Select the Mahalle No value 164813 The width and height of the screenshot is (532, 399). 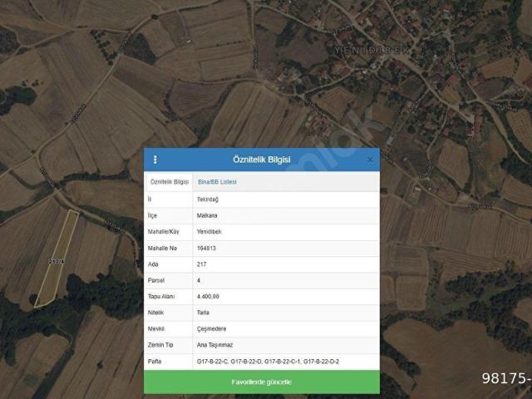[206, 248]
